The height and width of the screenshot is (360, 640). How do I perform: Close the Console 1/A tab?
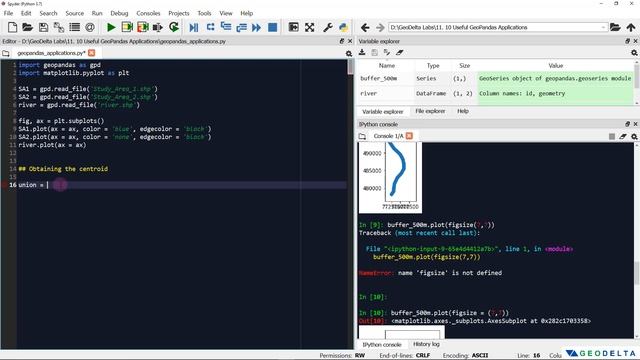409,136
